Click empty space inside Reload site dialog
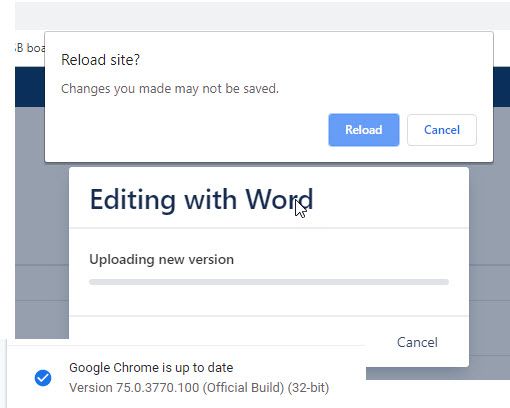This screenshot has height=408, width=510. pos(187,130)
